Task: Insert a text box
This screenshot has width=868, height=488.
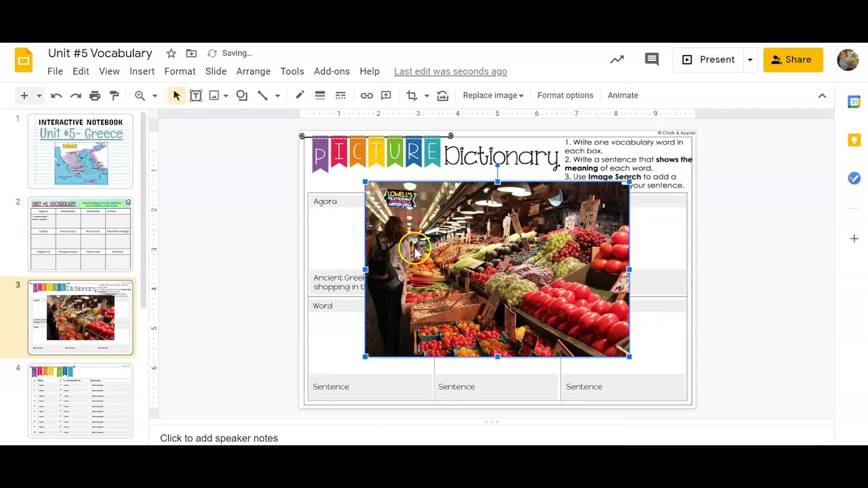Action: [196, 96]
